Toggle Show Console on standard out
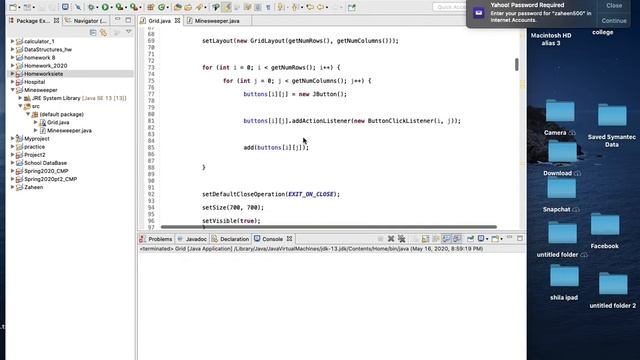Screen dimensions: 640x360 click(x=446, y=239)
